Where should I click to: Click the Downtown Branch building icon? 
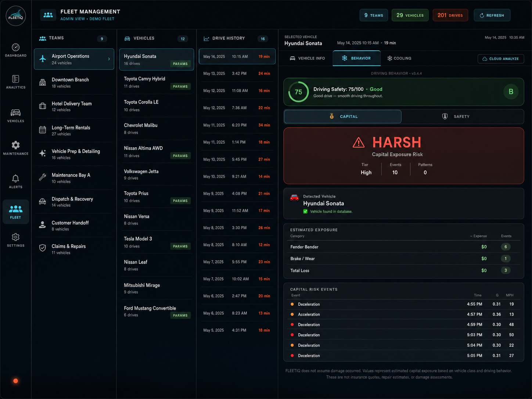tap(43, 82)
